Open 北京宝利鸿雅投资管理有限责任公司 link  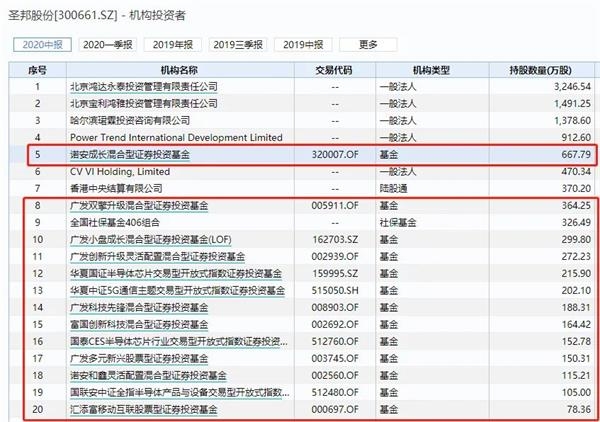(143, 104)
